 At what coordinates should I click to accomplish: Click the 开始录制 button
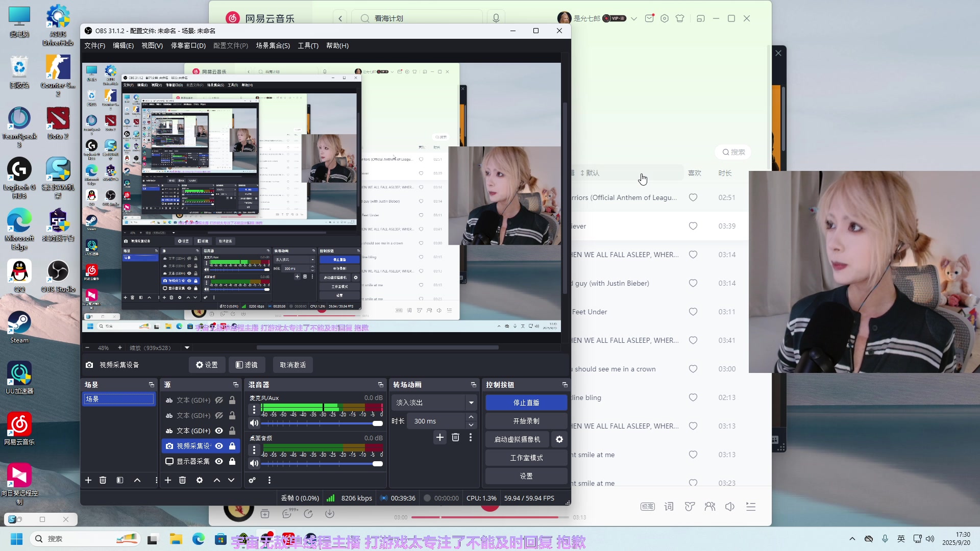coord(526,421)
